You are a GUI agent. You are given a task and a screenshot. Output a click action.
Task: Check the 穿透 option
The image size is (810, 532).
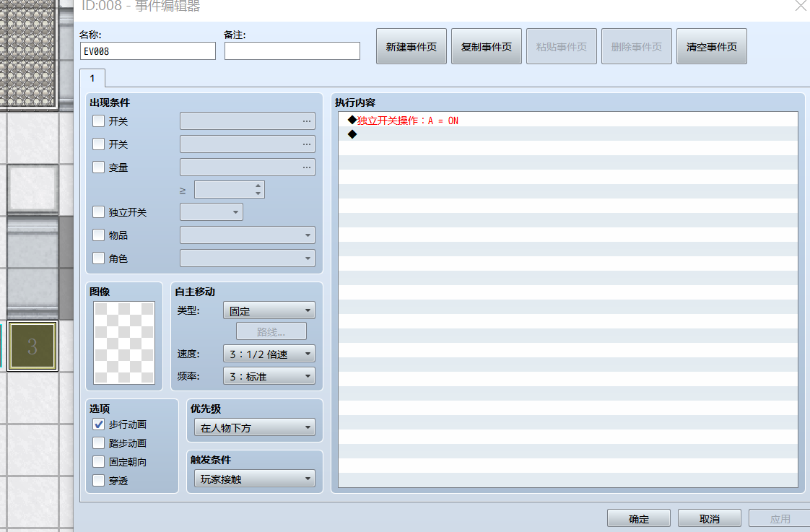click(x=98, y=480)
